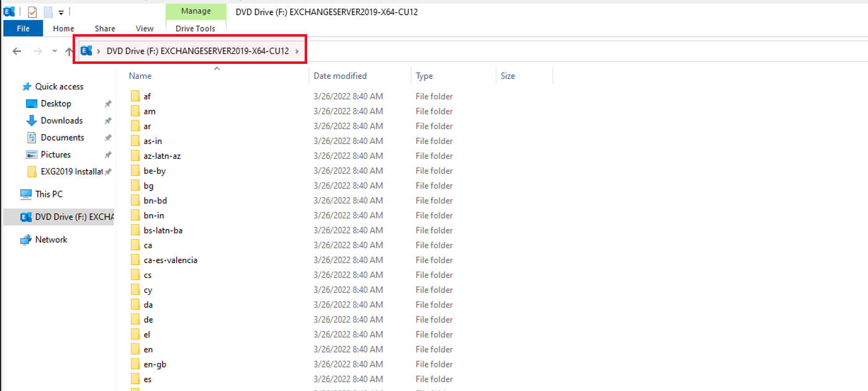Screen dimensions: 868x391
Task: Click the drive icon in the address bar
Action: (x=86, y=50)
